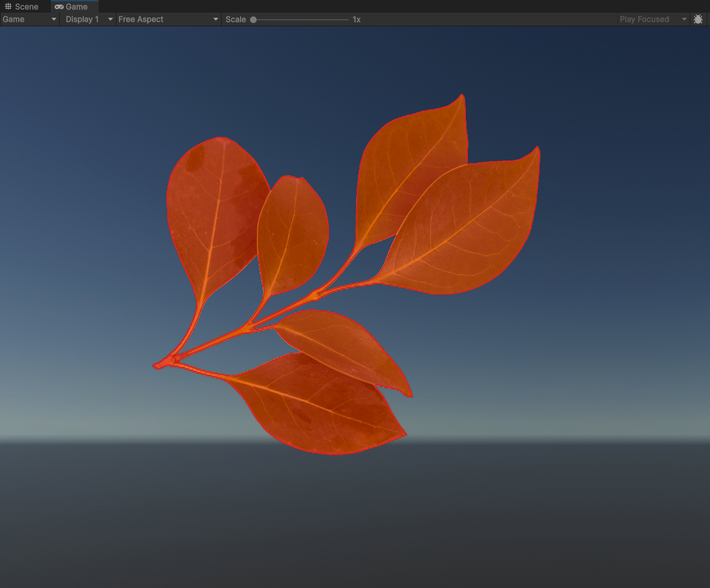Click the branch stem base tip
Screen dimensions: 710x588
pos(158,365)
